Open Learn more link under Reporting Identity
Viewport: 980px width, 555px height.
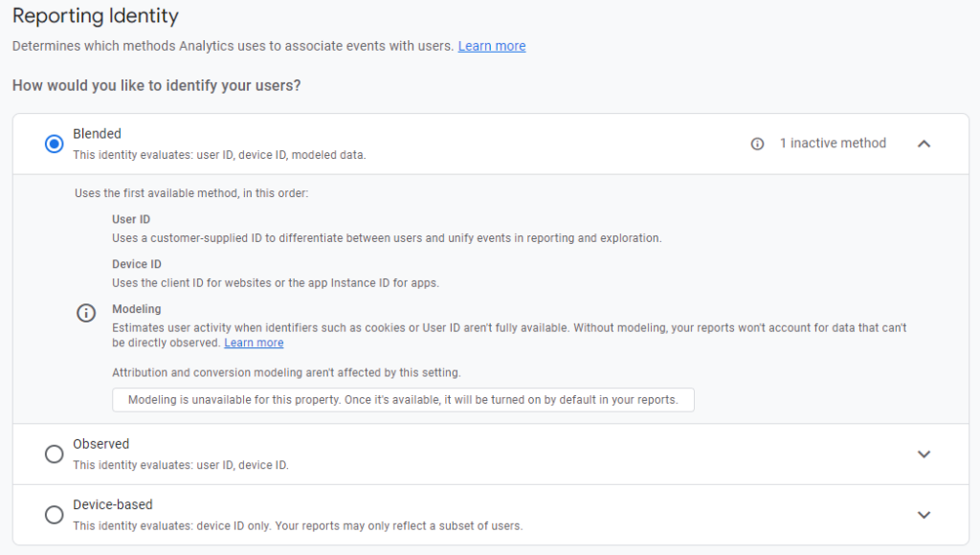click(492, 46)
